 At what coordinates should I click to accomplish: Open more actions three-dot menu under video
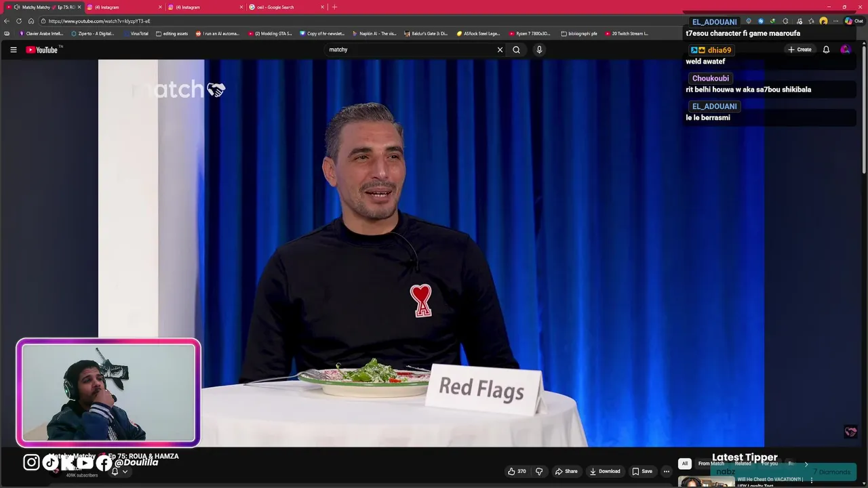pyautogui.click(x=667, y=471)
